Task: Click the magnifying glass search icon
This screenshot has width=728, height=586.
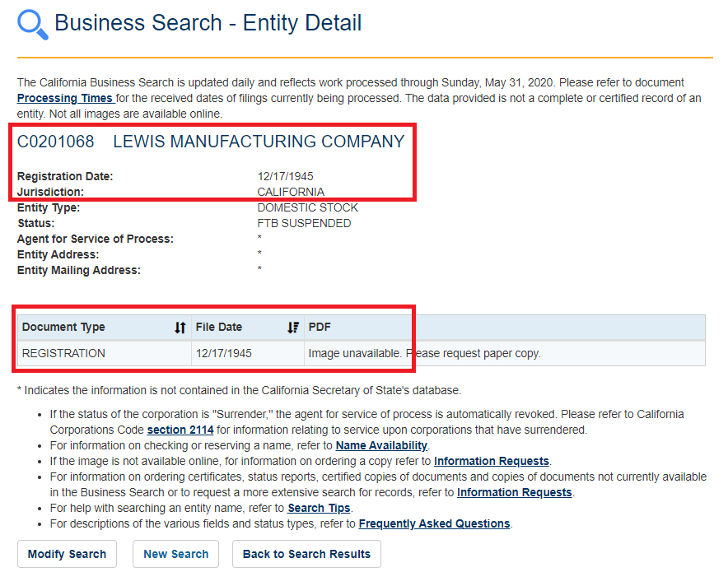Action: pyautogui.click(x=32, y=25)
